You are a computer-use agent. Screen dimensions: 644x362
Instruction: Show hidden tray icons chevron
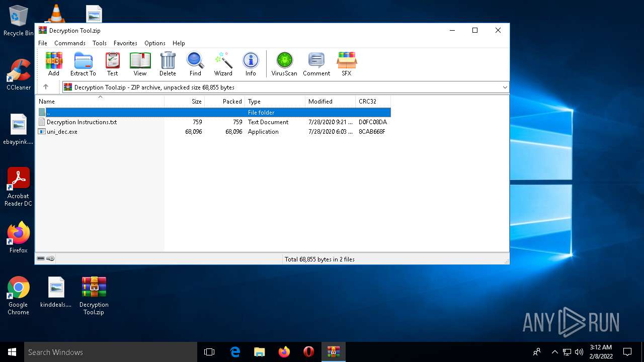coord(555,352)
